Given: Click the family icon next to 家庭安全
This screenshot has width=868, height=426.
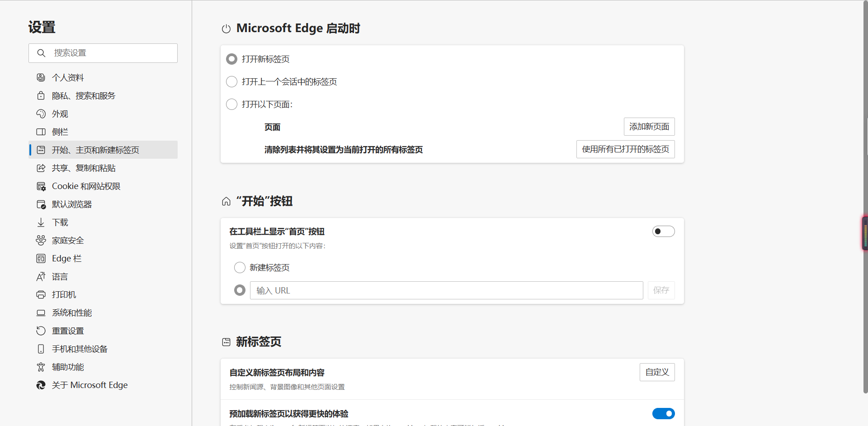Looking at the screenshot, I should pos(41,240).
